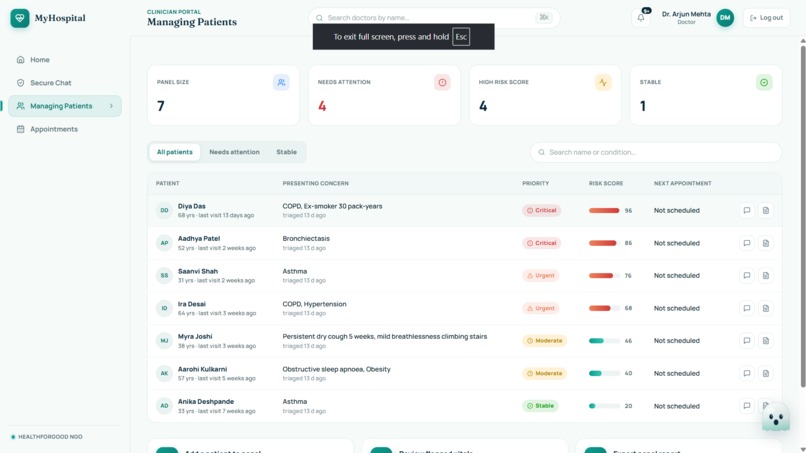
Task: Switch to Stable tab
Action: pos(286,152)
